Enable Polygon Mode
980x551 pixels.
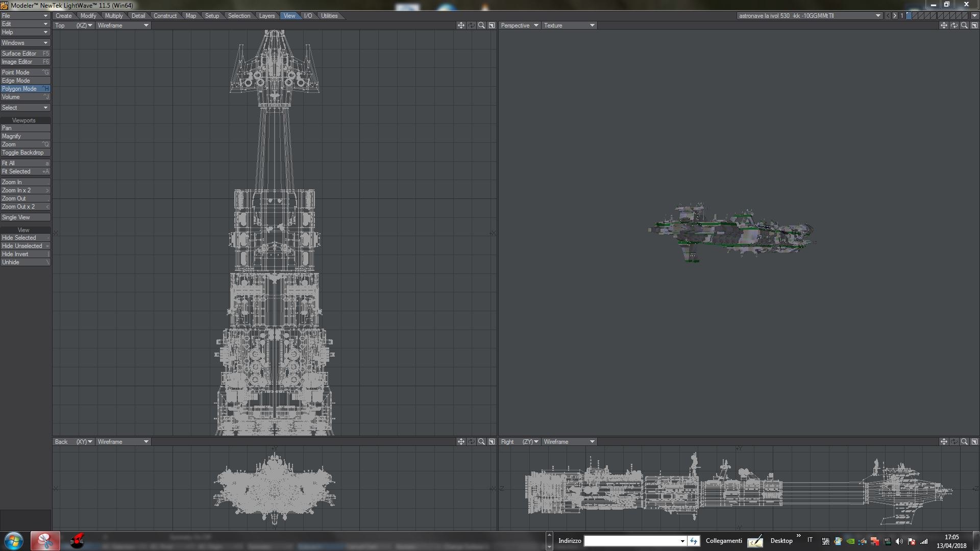click(x=25, y=89)
